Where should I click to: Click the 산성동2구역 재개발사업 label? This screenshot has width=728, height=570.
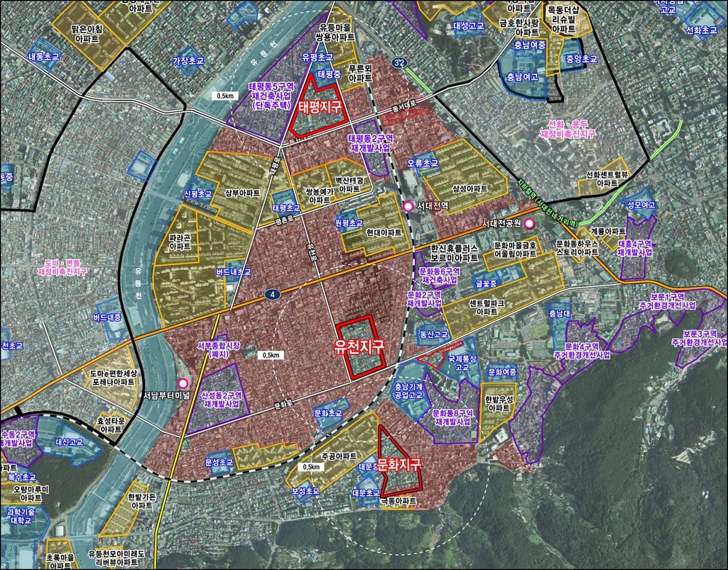click(x=221, y=399)
